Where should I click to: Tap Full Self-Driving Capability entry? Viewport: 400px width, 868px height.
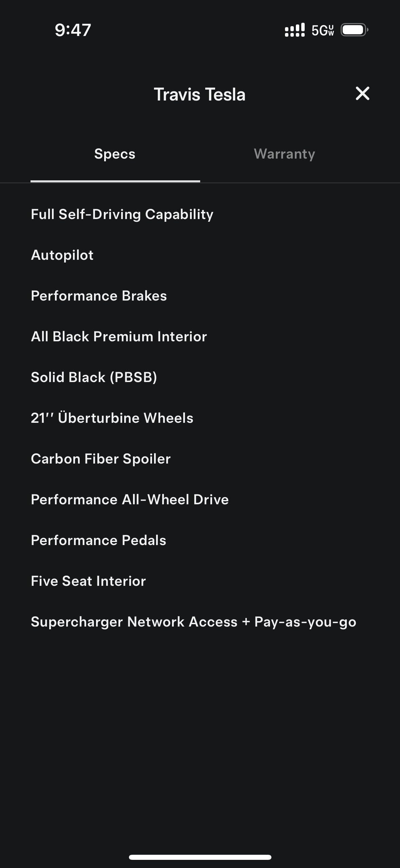pyautogui.click(x=122, y=214)
